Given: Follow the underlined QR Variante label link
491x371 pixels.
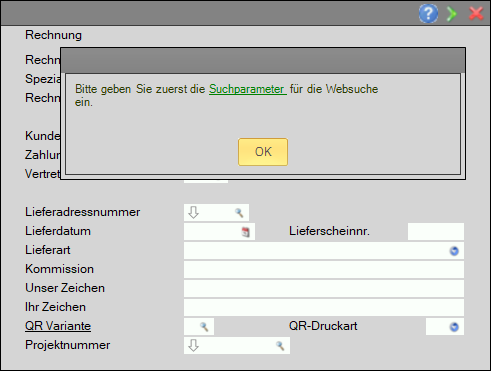Looking at the screenshot, I should 58,326.
